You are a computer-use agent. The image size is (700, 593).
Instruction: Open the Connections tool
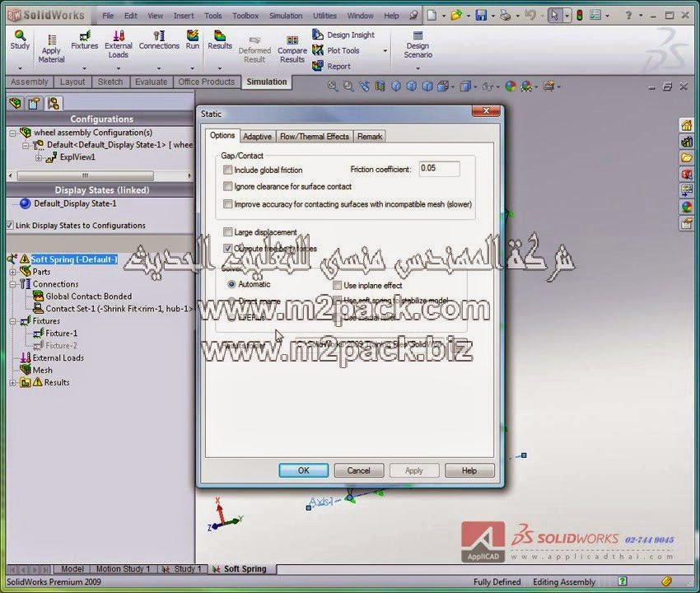tap(159, 40)
